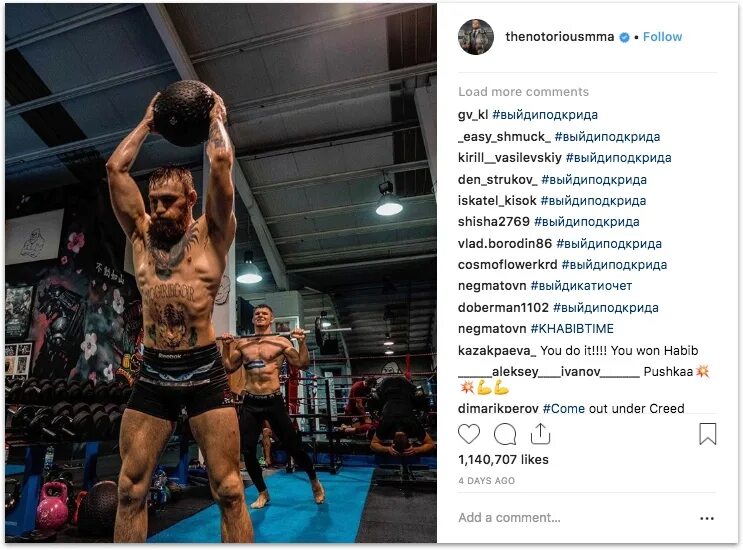
Task: Save post with the bookmark icon
Action: pos(707,434)
